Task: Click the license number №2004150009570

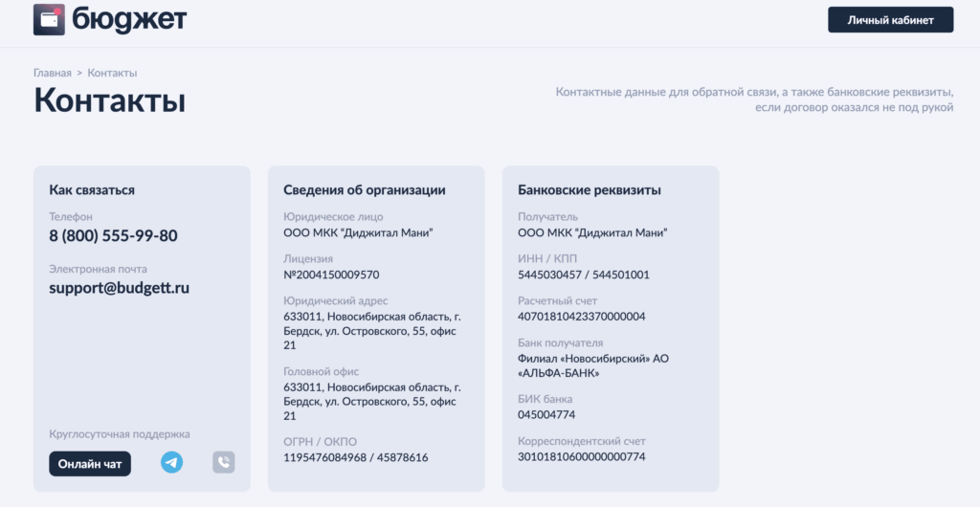Action: [x=331, y=275]
